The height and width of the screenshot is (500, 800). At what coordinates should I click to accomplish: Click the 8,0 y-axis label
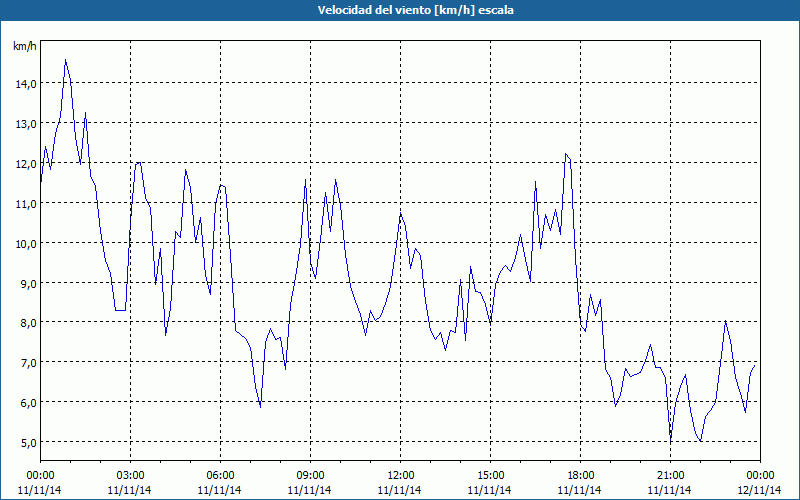28,323
